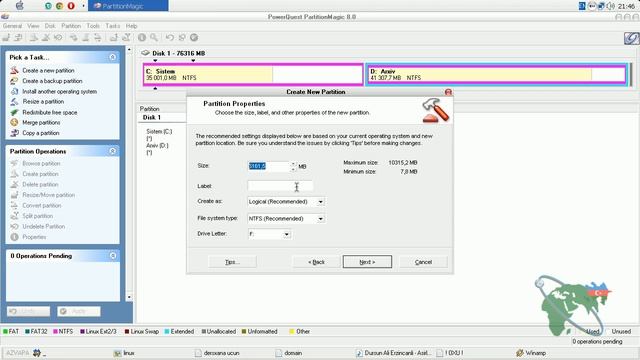Image resolution: width=640 pixels, height=360 pixels.
Task: Close the Create New Partition dialog
Action: 448,92
